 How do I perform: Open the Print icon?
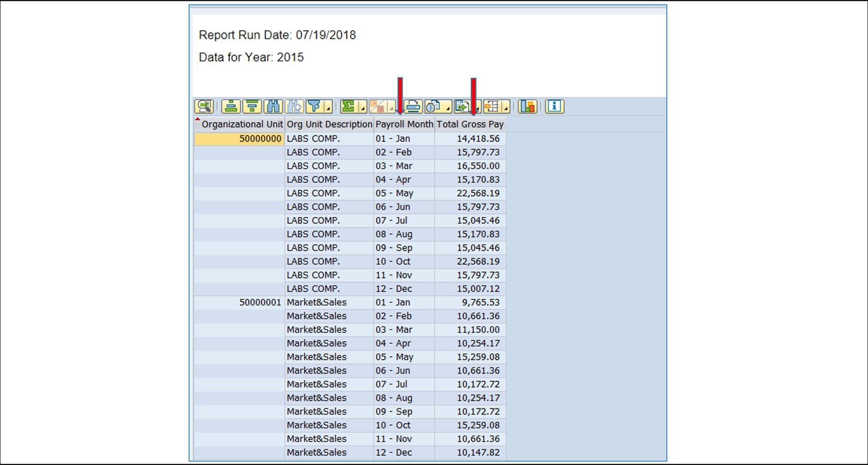point(412,107)
